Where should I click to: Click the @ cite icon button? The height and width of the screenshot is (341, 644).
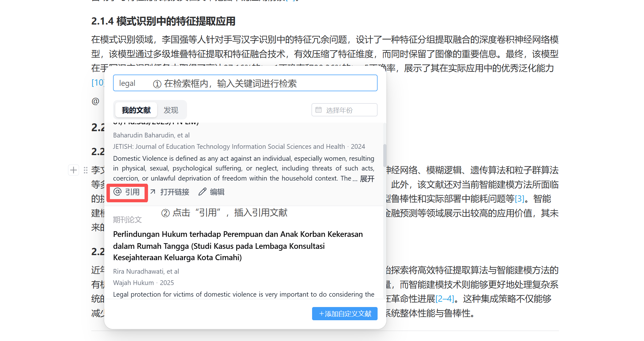(x=117, y=192)
